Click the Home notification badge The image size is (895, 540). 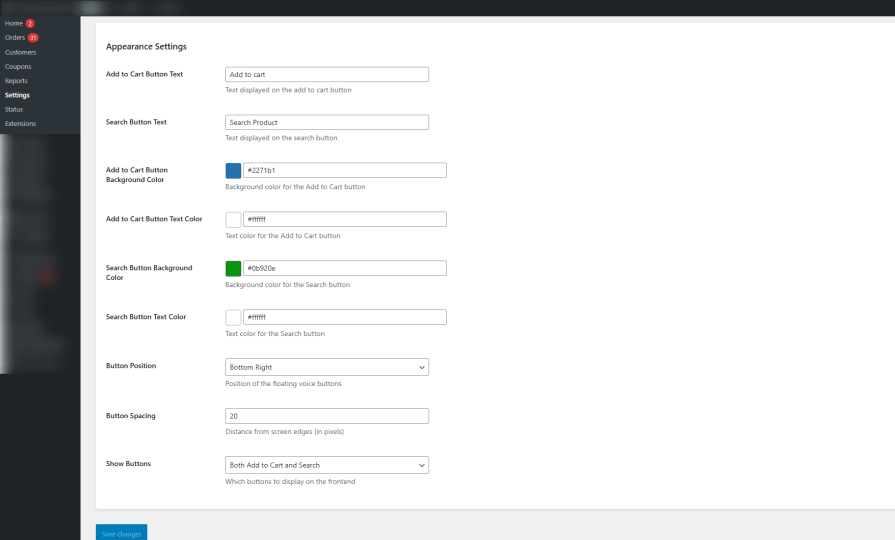30,23
